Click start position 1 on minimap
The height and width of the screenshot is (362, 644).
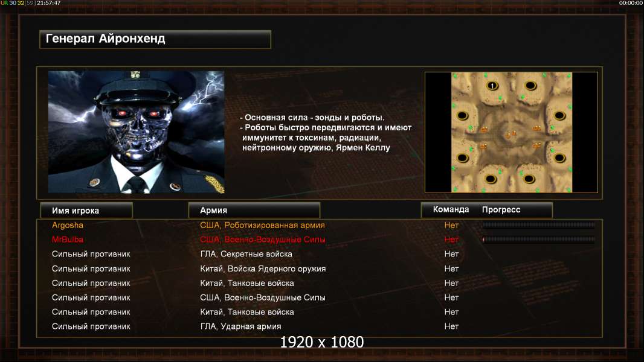pos(492,86)
